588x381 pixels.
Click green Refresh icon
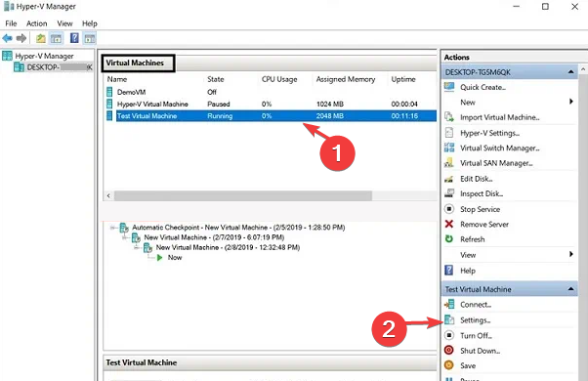449,239
